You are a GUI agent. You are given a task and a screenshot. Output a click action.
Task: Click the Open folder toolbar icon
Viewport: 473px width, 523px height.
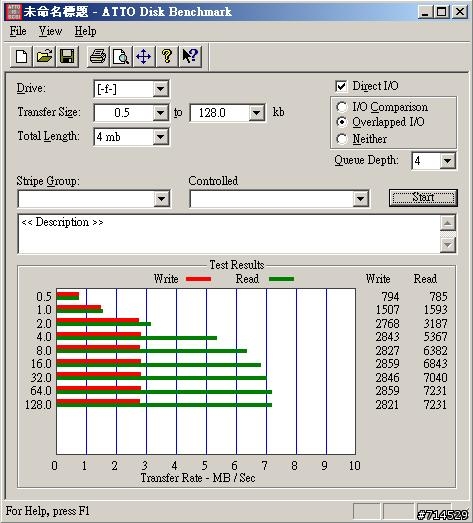[x=44, y=56]
